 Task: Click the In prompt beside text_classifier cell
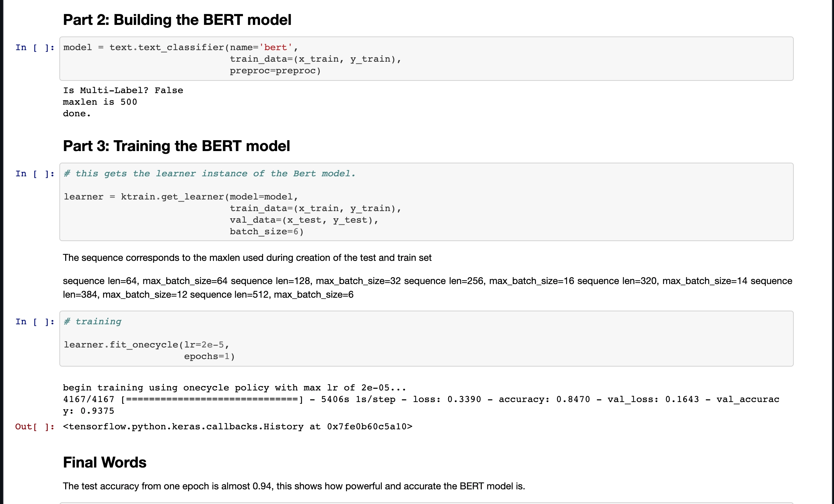34,48
